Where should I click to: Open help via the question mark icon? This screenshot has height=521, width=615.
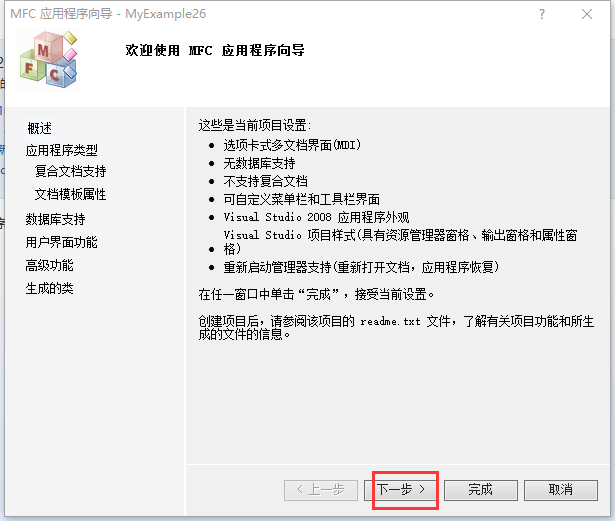[x=542, y=15]
